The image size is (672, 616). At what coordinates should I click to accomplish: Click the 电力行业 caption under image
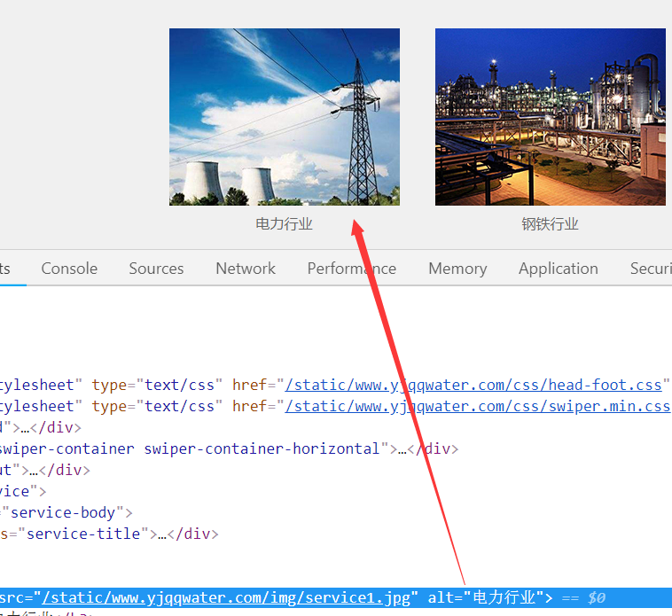pyautogui.click(x=284, y=224)
